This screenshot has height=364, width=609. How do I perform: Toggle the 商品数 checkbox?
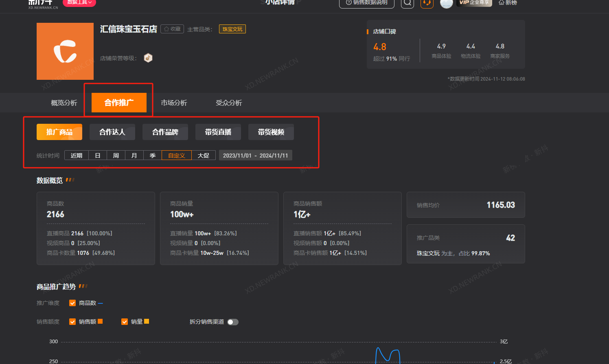pyautogui.click(x=72, y=303)
